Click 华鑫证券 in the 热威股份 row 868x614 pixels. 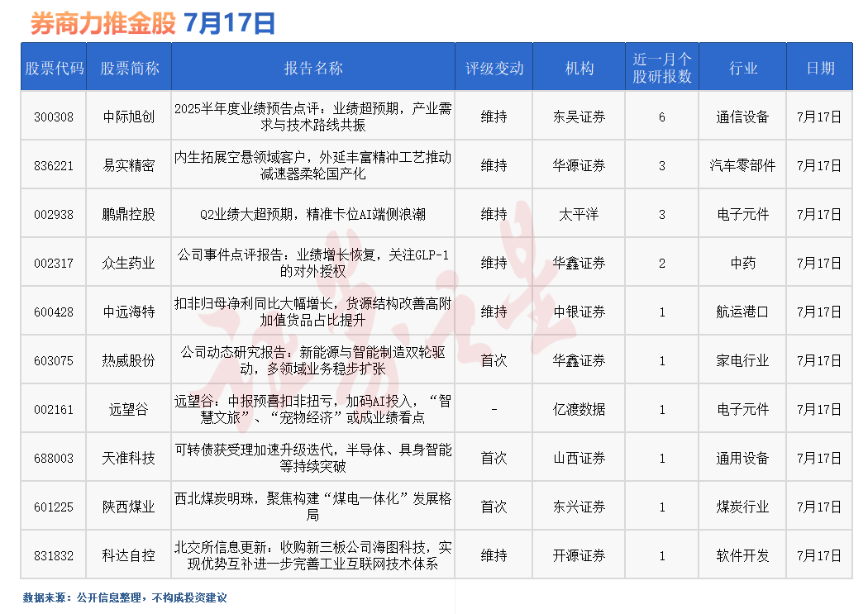[x=579, y=360]
